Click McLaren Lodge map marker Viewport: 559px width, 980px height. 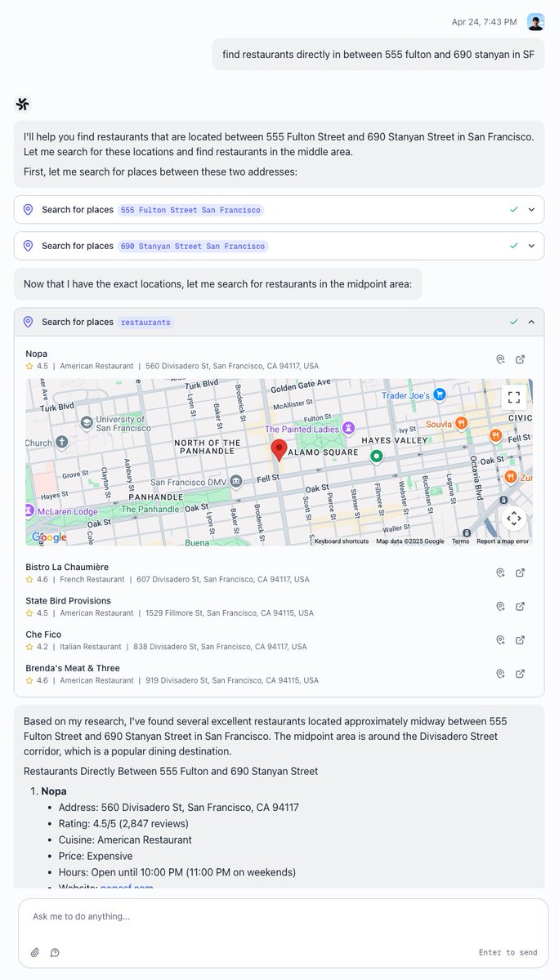(30, 511)
